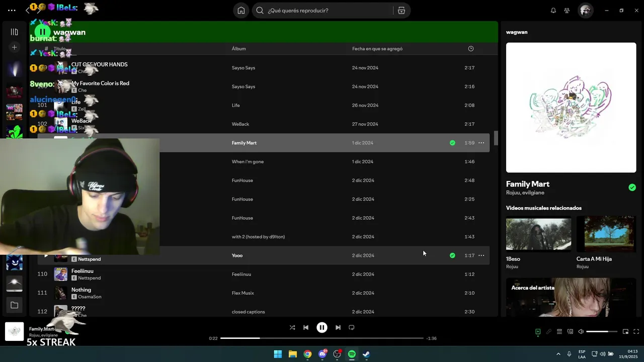Image resolution: width=644 pixels, height=362 pixels.
Task: Open the three-dots app menu
Action: point(12,11)
